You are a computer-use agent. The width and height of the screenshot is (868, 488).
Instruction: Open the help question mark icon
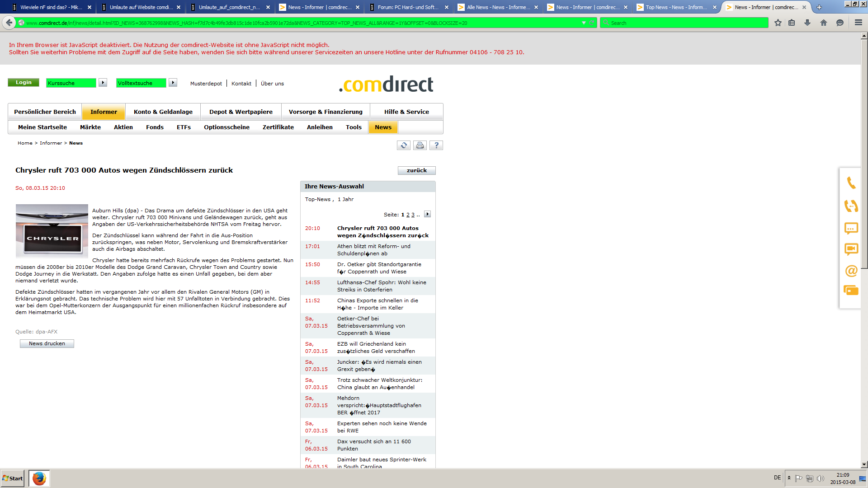tap(436, 145)
